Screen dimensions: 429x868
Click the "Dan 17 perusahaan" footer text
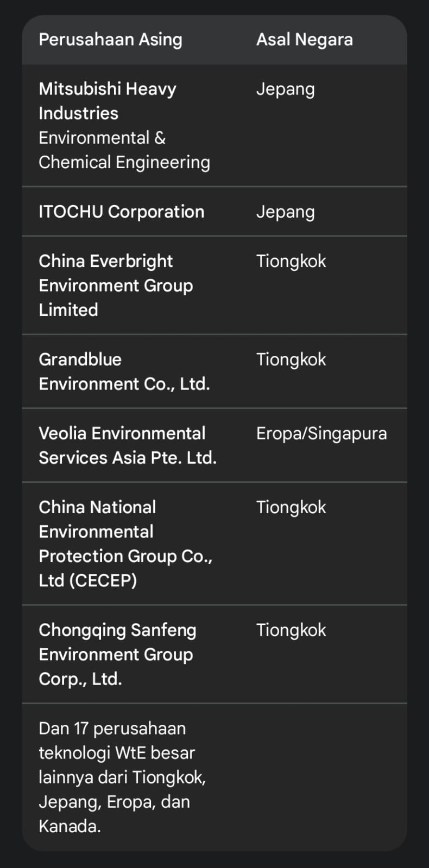[112, 729]
